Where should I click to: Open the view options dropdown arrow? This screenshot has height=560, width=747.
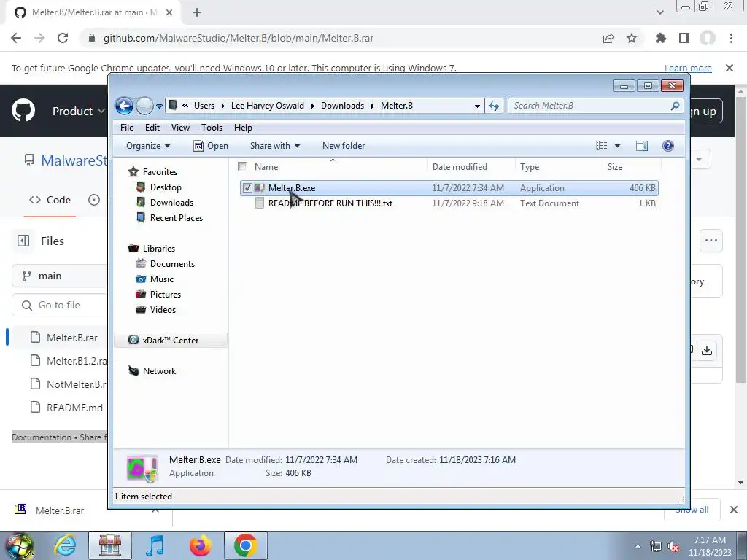[x=617, y=146]
